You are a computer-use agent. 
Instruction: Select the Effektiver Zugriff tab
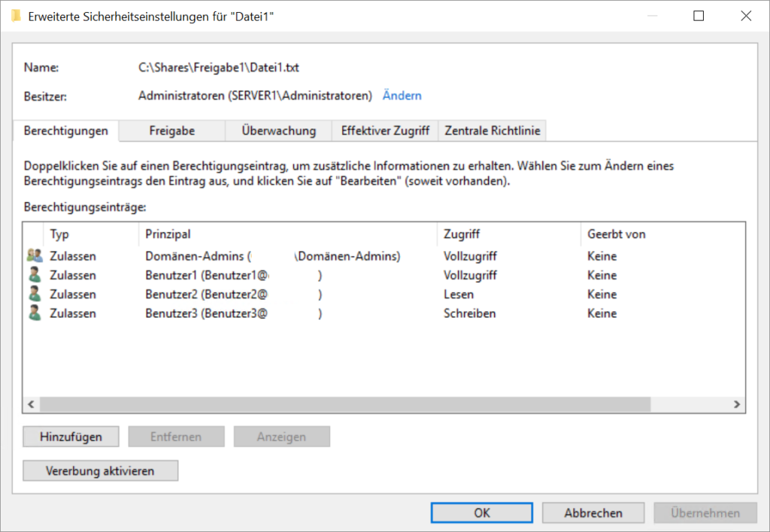pyautogui.click(x=385, y=131)
